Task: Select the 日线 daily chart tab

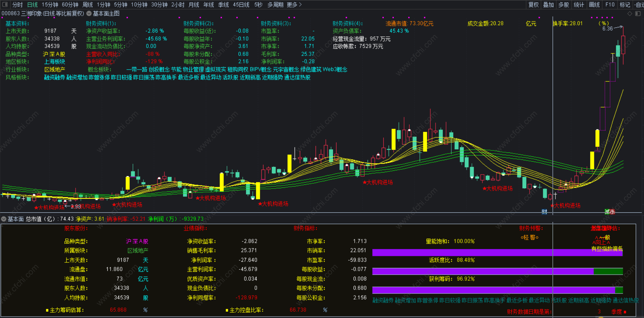Action: [x=33, y=5]
